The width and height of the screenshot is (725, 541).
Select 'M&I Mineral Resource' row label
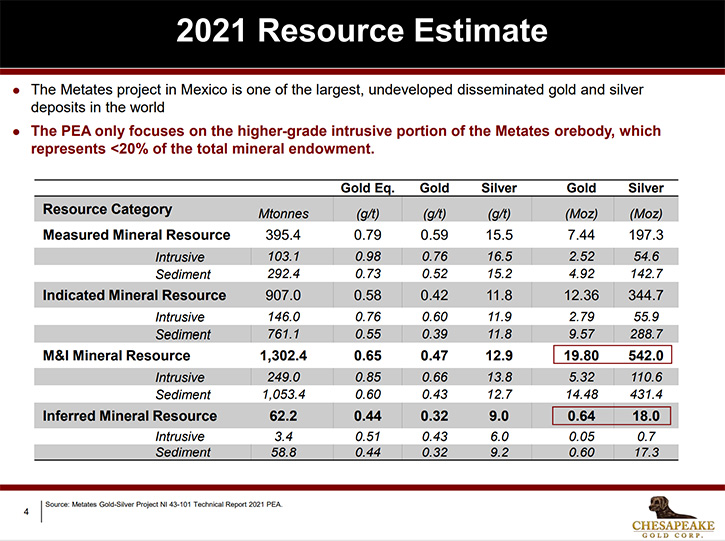[117, 356]
